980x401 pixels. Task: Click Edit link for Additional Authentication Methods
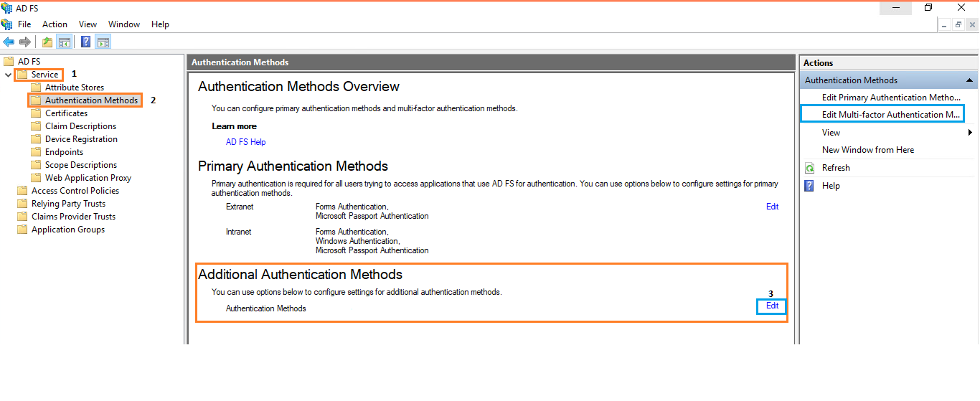[x=772, y=306]
